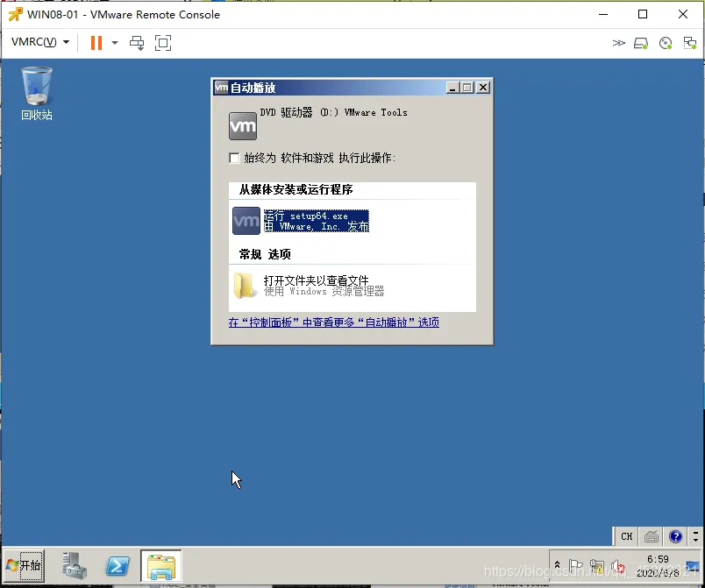The height and width of the screenshot is (588, 705).
Task: Maximize the AutoPlay dialog
Action: (467, 88)
